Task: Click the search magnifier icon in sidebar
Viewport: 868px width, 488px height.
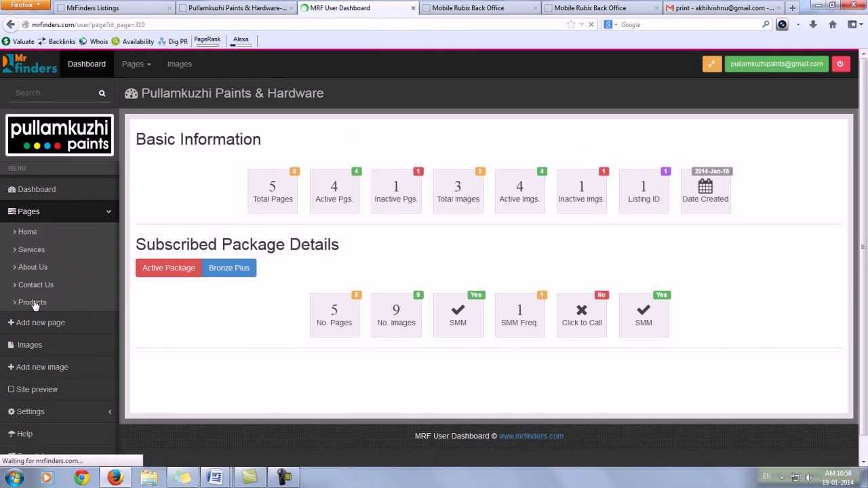Action: point(102,93)
